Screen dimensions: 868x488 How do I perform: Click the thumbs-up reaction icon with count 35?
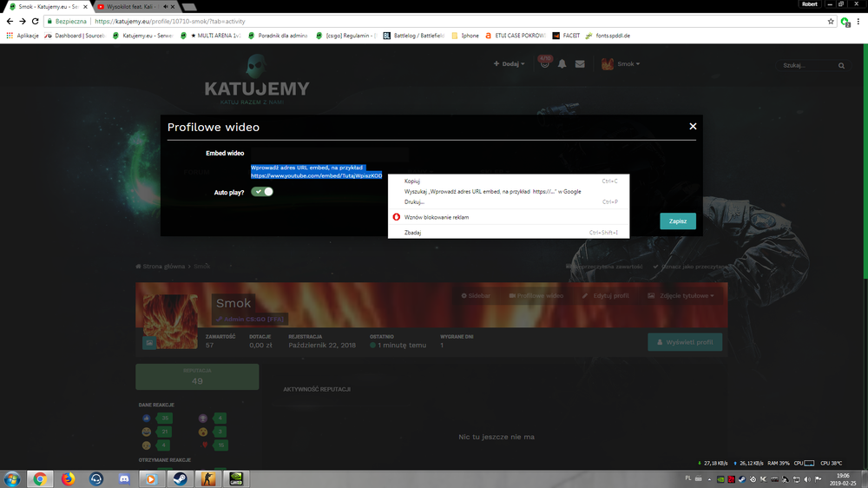point(147,419)
